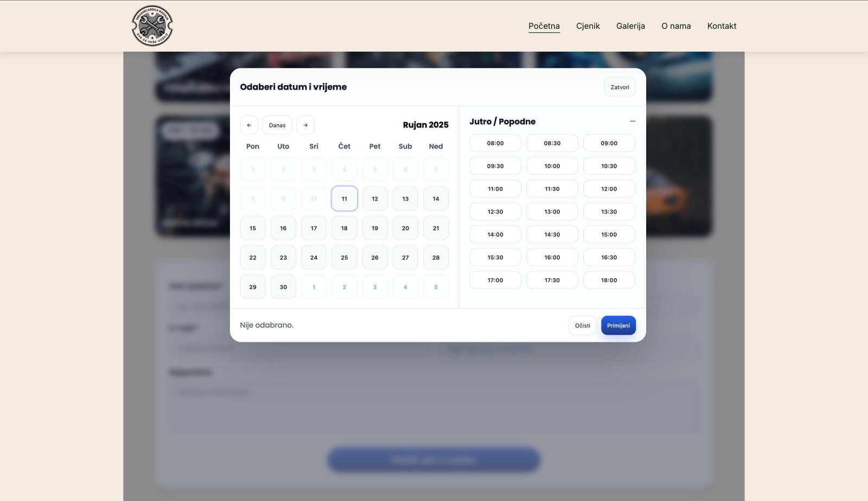Choose the 08:00 time slot
The height and width of the screenshot is (501, 868).
(495, 143)
